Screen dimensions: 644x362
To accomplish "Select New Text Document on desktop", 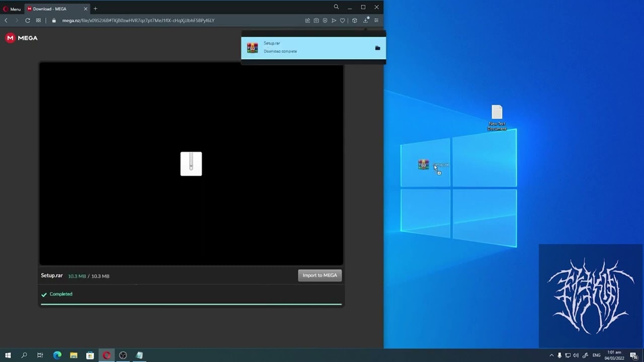I will (x=497, y=118).
